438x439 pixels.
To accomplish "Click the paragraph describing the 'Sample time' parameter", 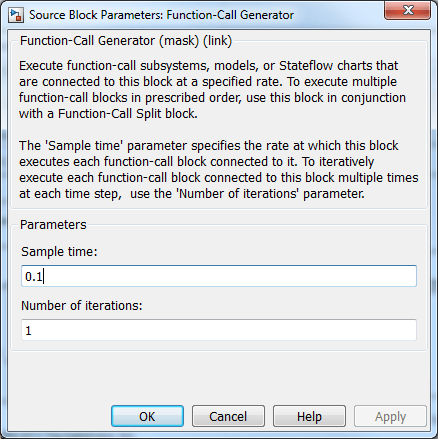I will (x=219, y=169).
